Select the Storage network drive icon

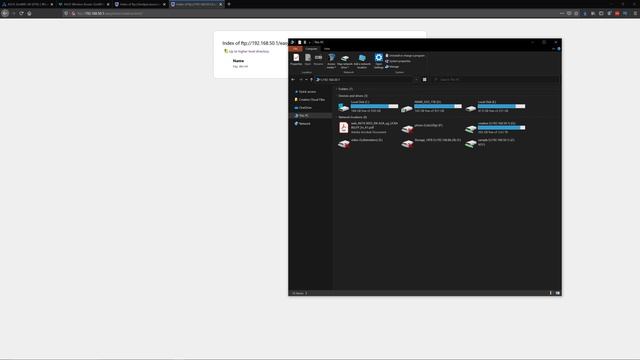click(x=407, y=144)
